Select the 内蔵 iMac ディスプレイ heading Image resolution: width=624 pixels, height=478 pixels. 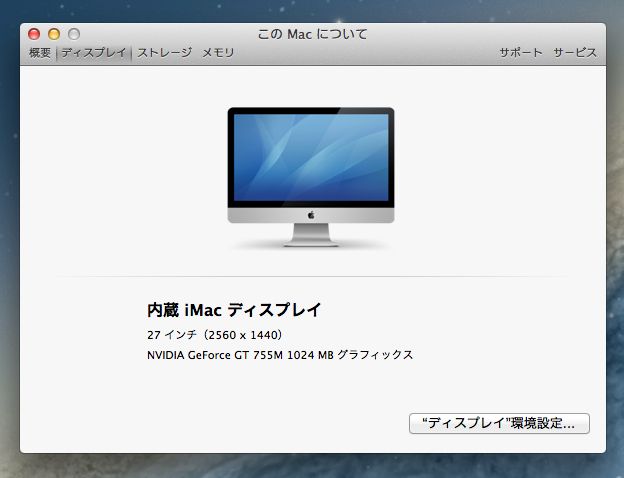click(x=234, y=310)
